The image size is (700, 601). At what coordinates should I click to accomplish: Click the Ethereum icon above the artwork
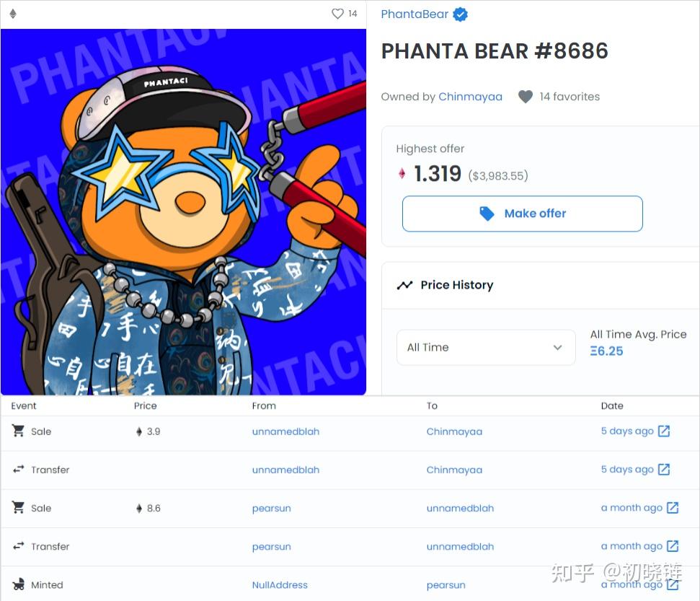click(x=13, y=14)
